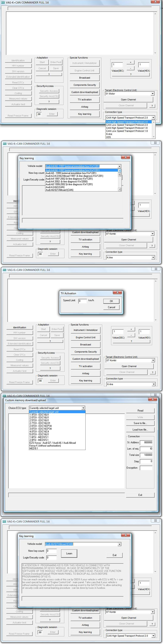Image resolution: width=163 pixels, height=644 pixels.
Task: Pick CAN High Speed Transport Protocol 1.6
Action: [127, 128]
